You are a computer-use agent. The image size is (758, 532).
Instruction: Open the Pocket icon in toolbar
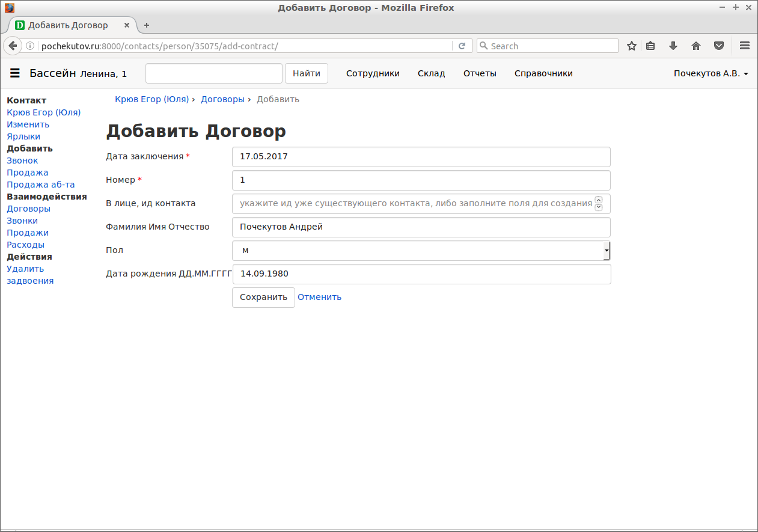tap(719, 46)
